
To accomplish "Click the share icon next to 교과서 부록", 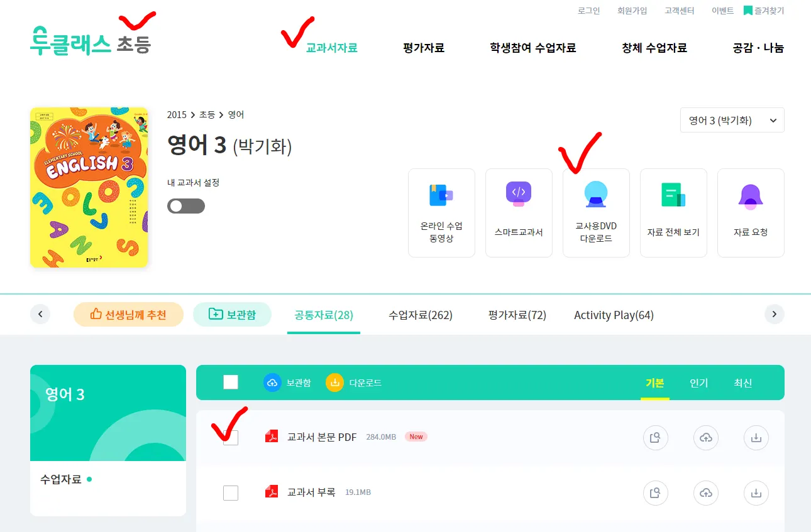I will click(656, 493).
